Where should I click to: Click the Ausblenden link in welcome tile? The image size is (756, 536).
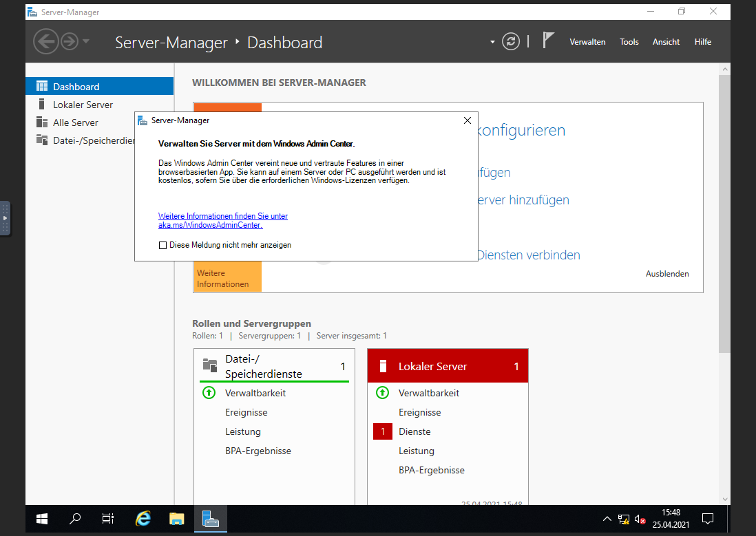coord(667,274)
